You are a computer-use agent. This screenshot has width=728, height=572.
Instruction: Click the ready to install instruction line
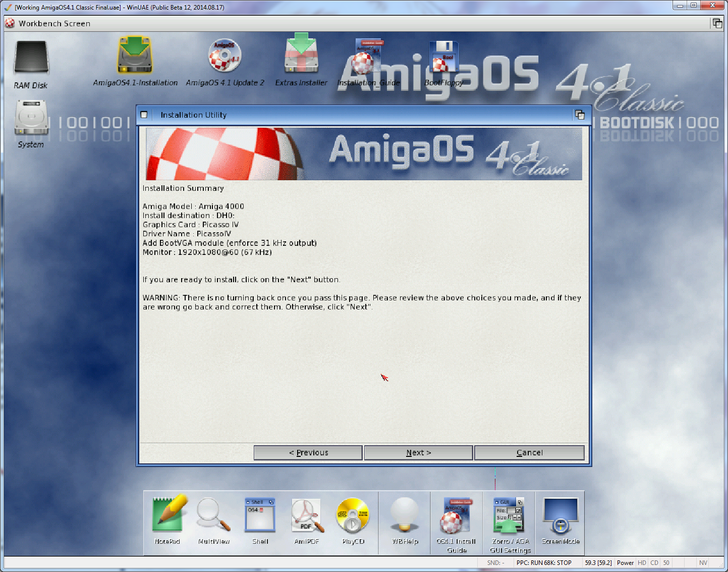tap(242, 279)
